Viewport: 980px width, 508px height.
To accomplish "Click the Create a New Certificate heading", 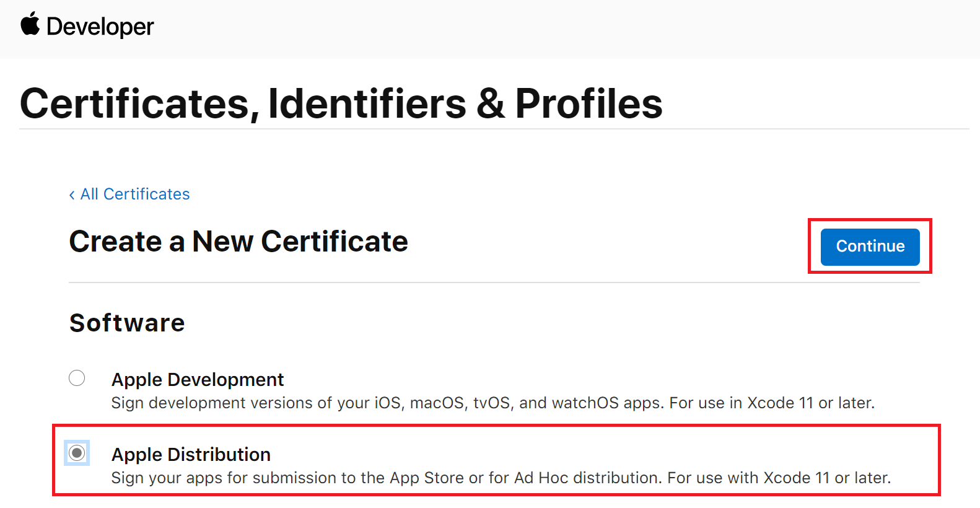I will tap(238, 241).
